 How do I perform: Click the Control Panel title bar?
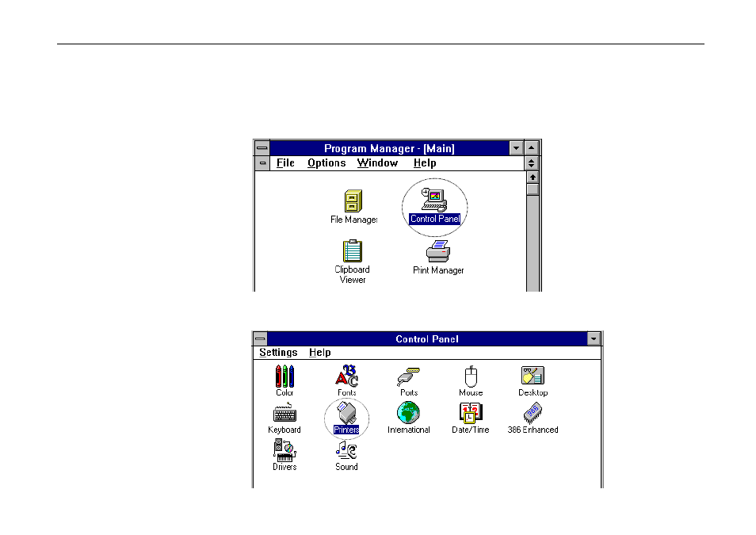pos(426,338)
